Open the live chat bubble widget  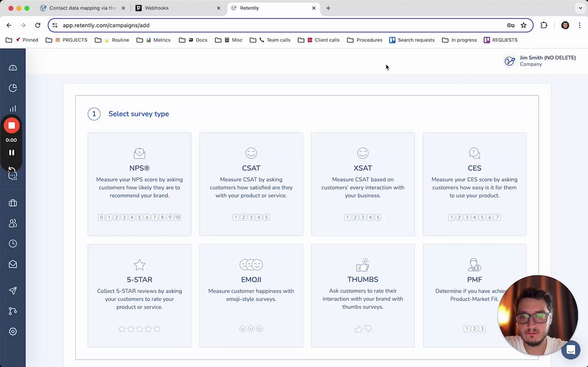click(x=571, y=350)
